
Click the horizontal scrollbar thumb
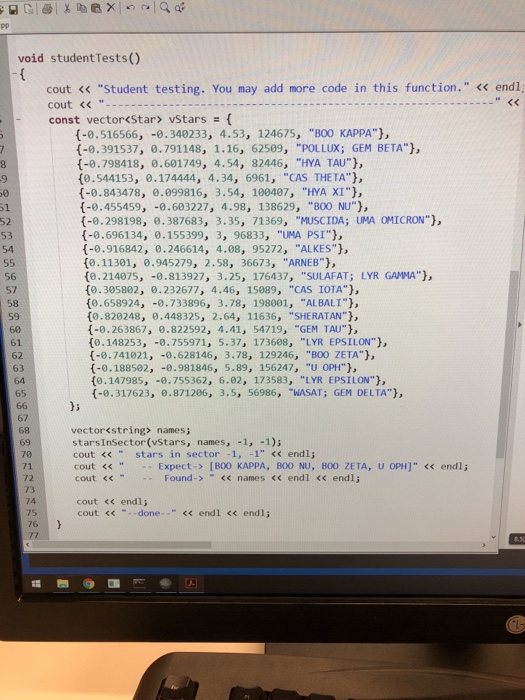[121, 545]
